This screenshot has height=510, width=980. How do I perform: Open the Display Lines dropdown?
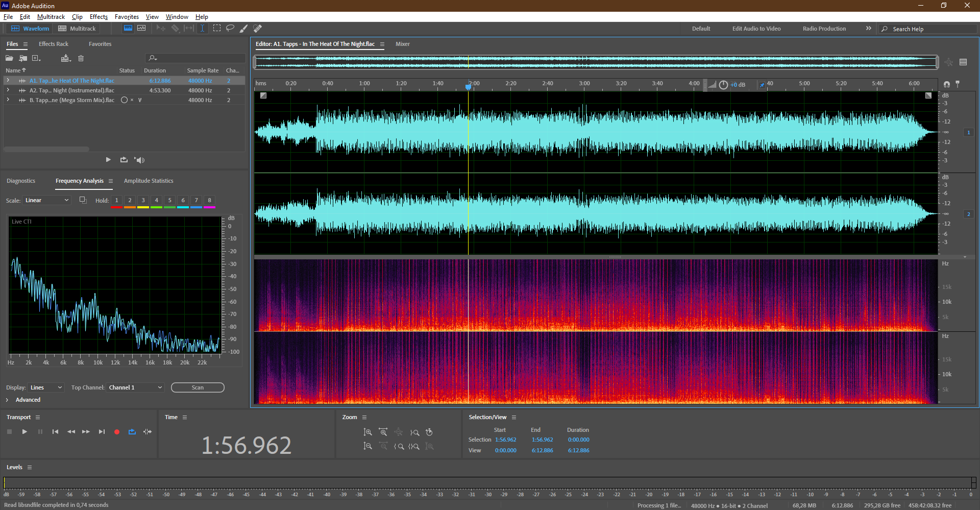coord(46,387)
